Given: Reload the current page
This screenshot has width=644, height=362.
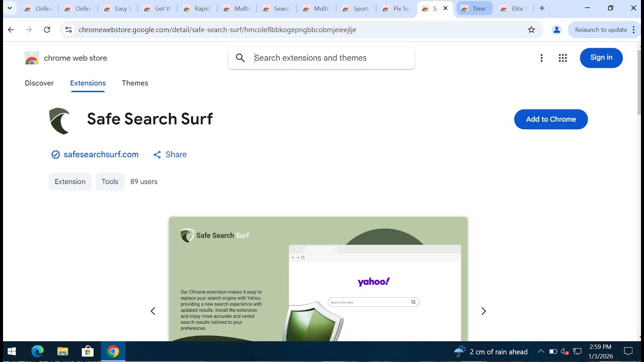Looking at the screenshot, I should (47, 30).
